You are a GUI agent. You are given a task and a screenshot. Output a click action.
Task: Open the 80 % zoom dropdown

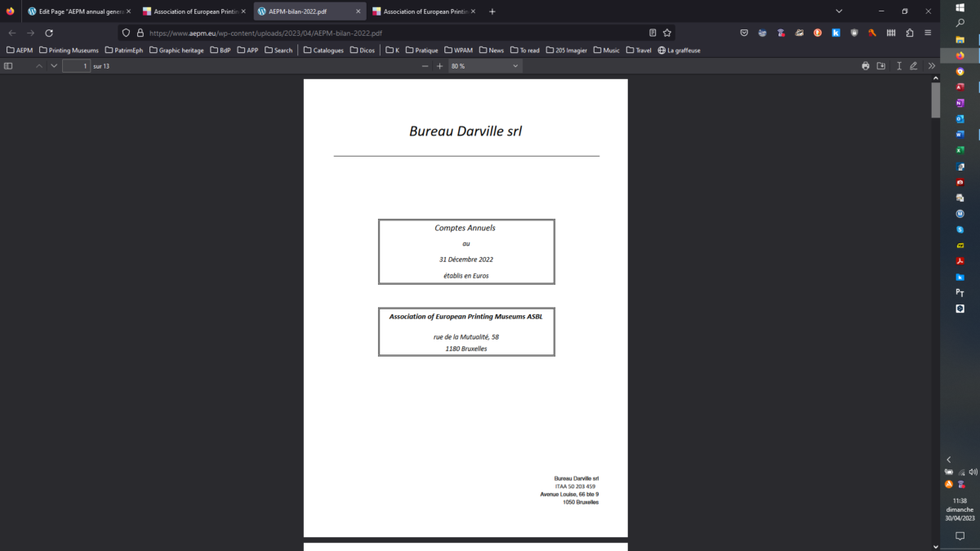pos(484,66)
